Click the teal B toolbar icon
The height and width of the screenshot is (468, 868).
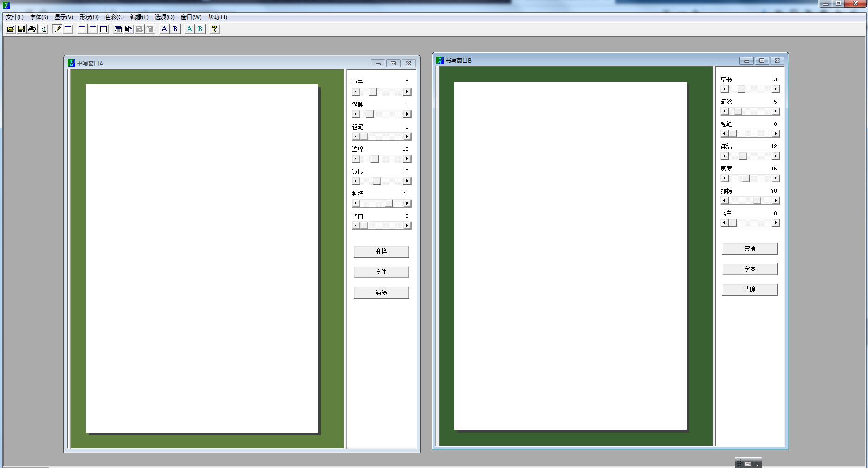[x=200, y=29]
